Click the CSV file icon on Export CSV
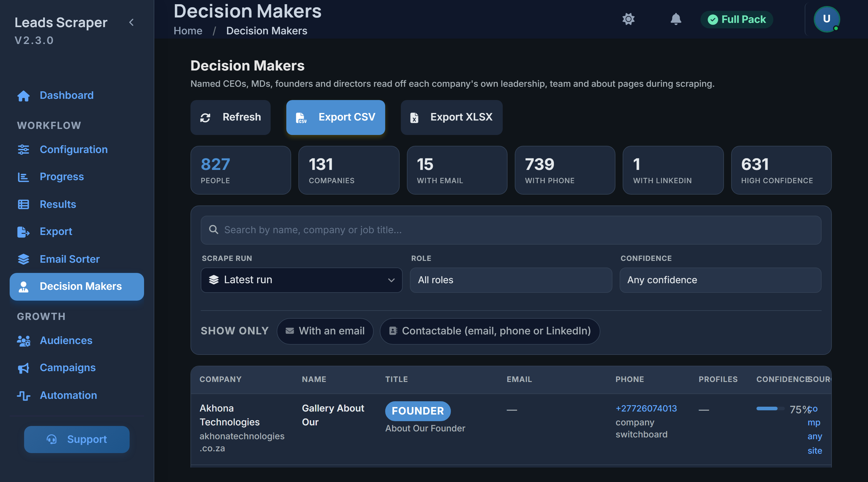This screenshot has height=482, width=868. [x=301, y=117]
